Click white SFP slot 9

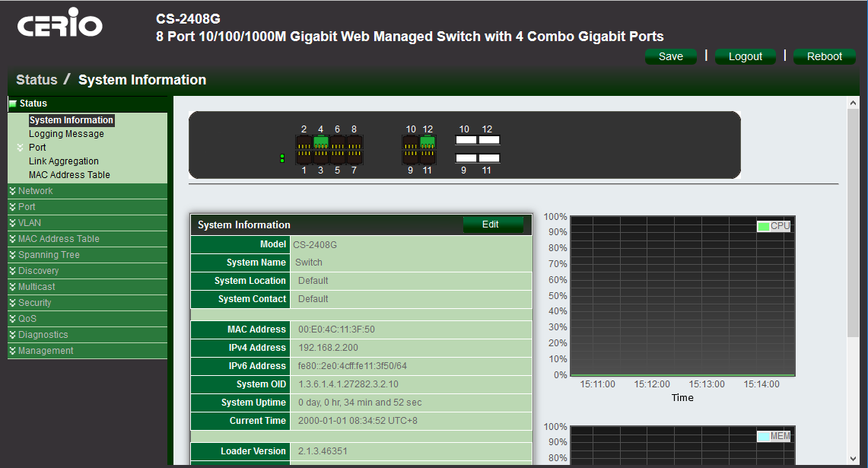[x=466, y=158]
